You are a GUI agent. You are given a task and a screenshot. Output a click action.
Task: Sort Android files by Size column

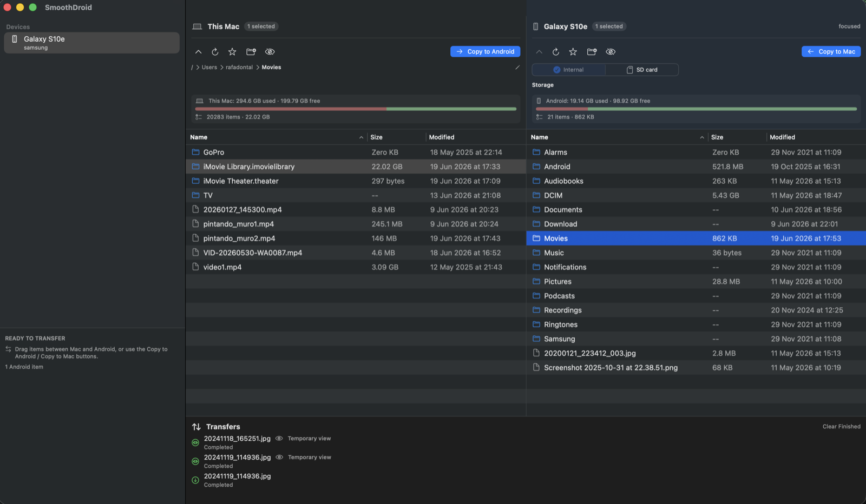click(737, 137)
